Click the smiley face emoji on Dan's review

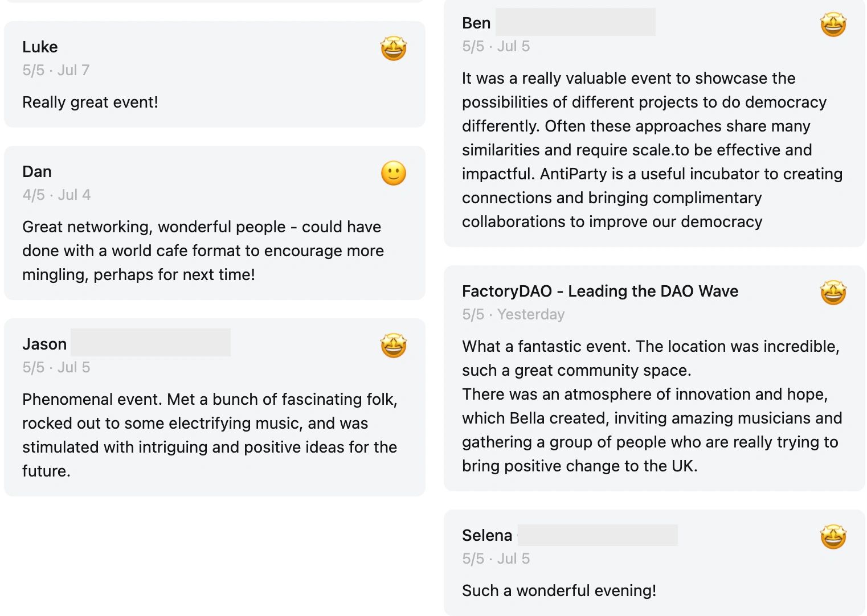[x=394, y=173]
